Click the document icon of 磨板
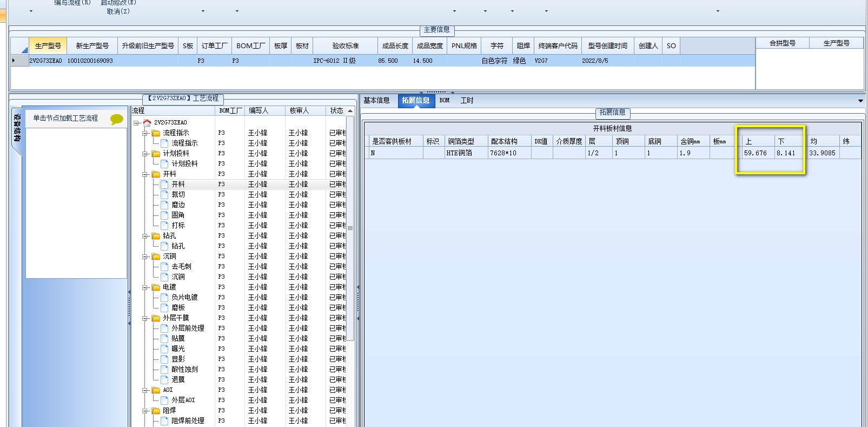This screenshot has height=427, width=868. click(165, 307)
